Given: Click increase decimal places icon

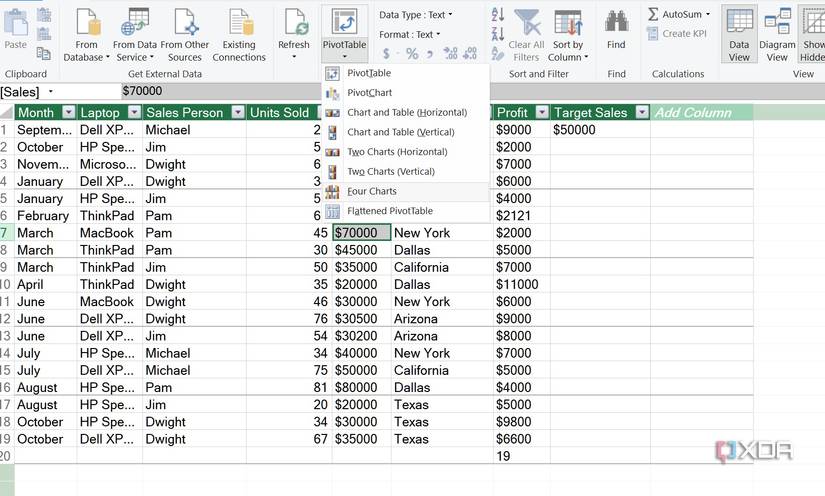Looking at the screenshot, I should coord(450,54).
